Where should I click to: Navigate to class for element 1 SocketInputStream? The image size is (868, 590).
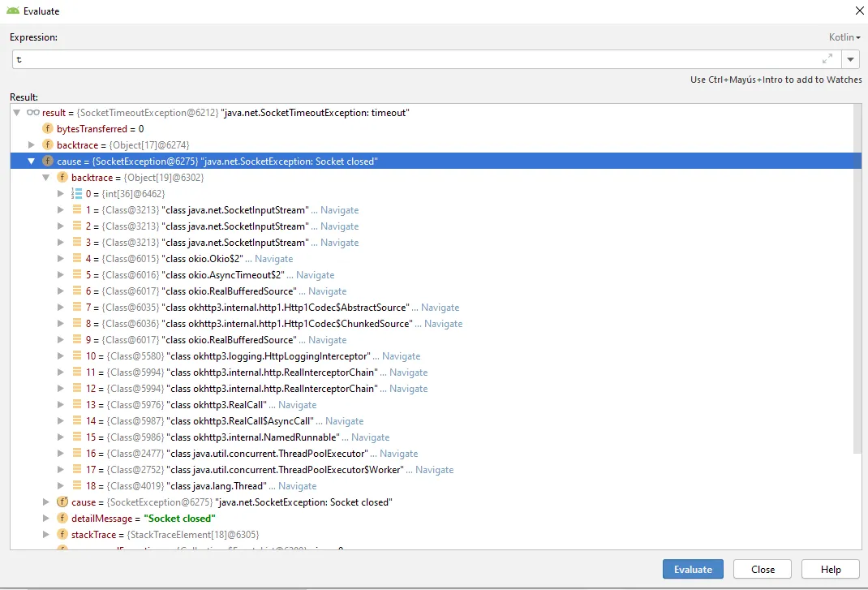(339, 210)
